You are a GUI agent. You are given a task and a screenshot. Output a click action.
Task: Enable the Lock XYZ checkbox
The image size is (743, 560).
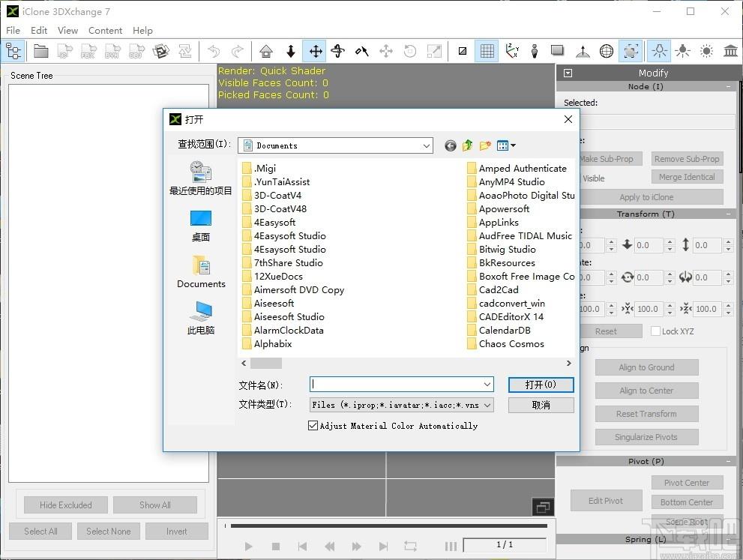[655, 331]
